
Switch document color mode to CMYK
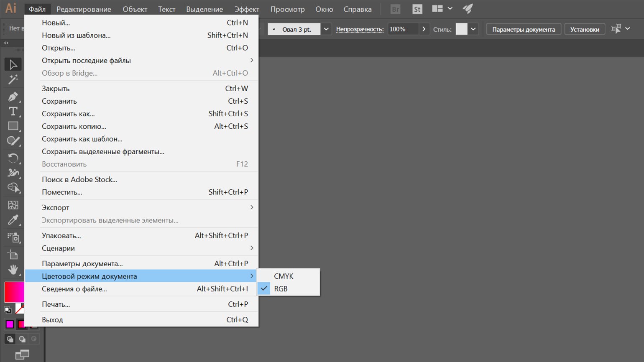(284, 276)
